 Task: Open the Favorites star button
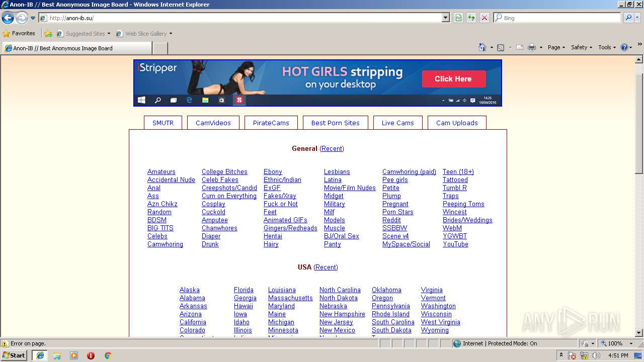19,34
